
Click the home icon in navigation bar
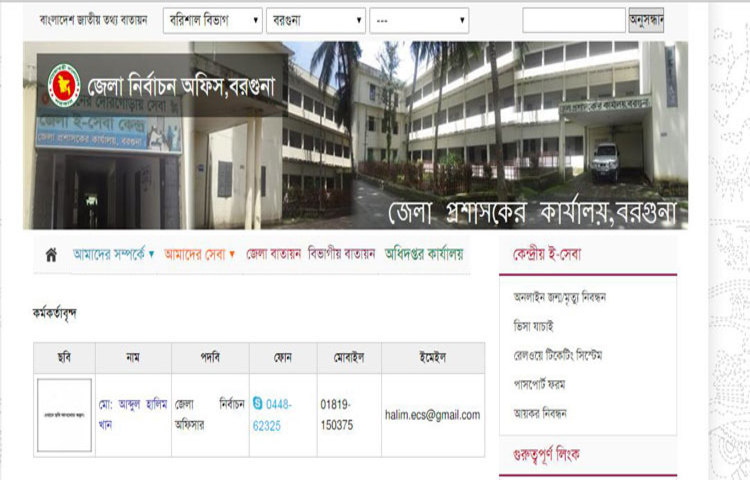(51, 255)
